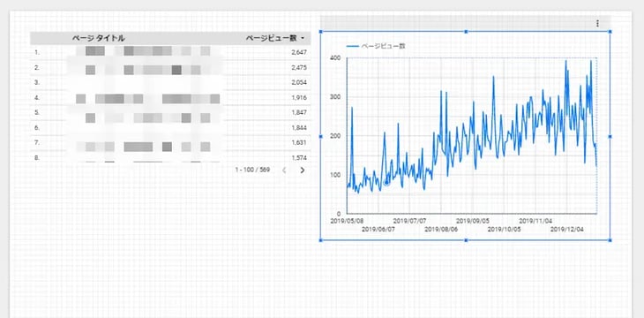Click the pagination text 1 - 100 / 569
Viewport: 644px width, 318px height.
click(252, 170)
